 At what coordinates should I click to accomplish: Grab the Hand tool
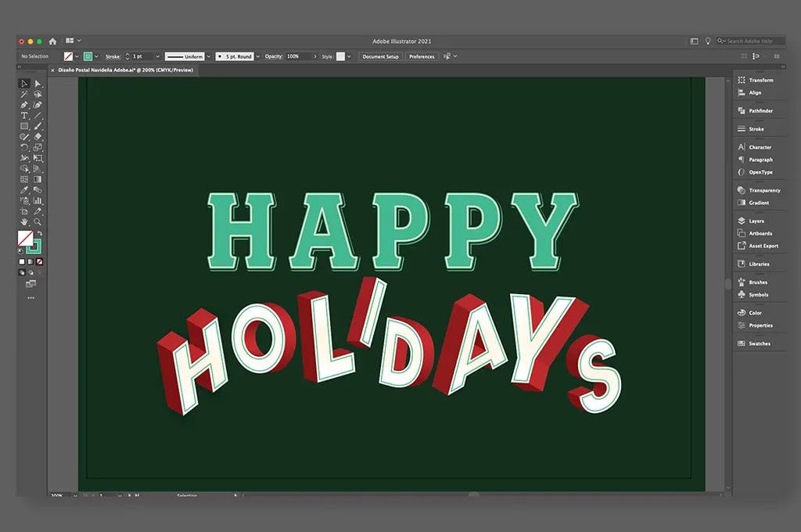coord(25,223)
